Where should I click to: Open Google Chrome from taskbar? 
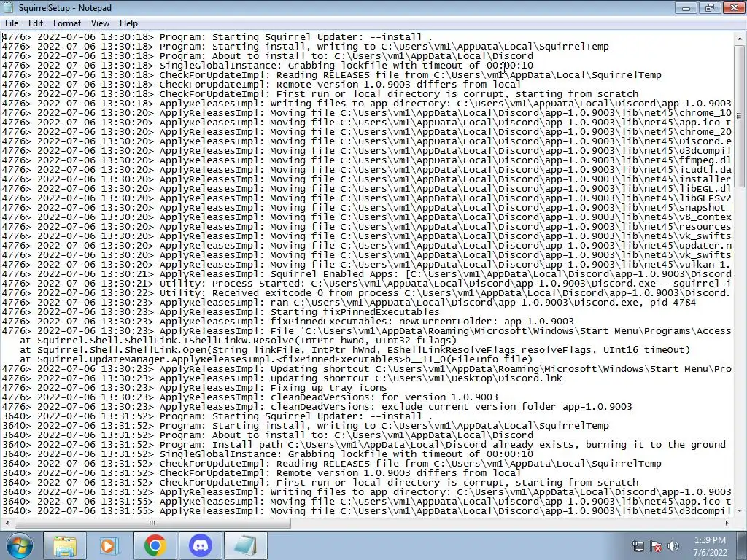point(155,545)
